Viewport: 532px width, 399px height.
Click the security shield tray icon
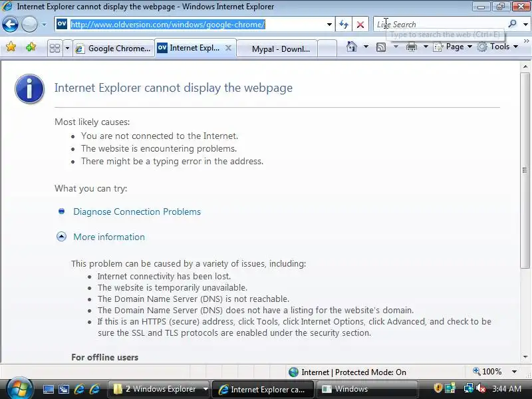tap(438, 388)
